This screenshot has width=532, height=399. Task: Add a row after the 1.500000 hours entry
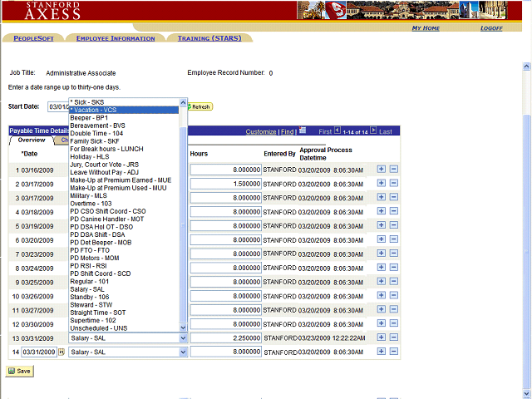(382, 184)
